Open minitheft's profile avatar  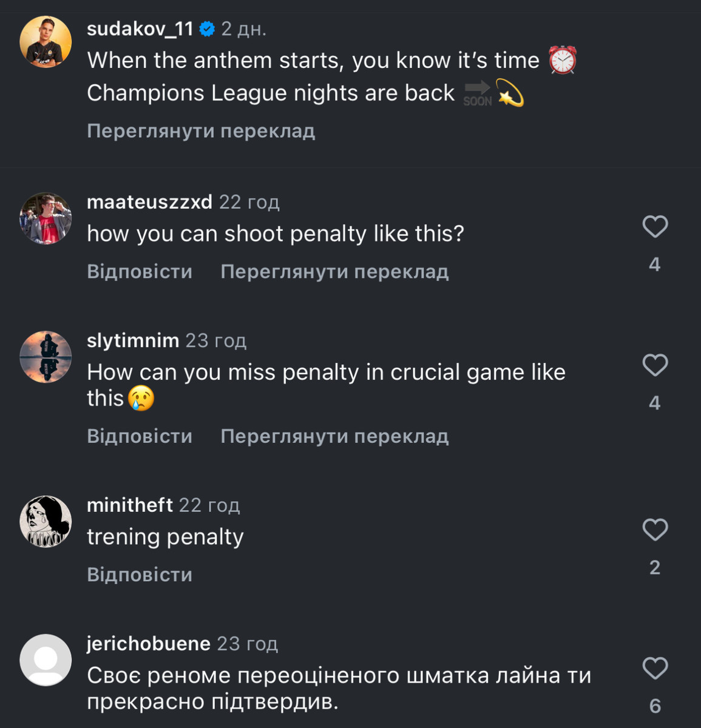click(46, 521)
